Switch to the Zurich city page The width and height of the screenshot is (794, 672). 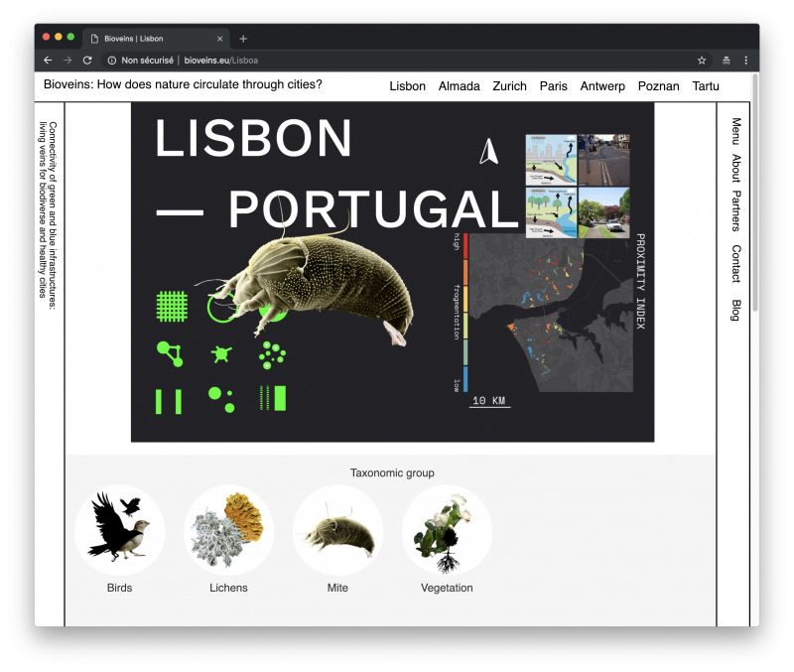509,86
